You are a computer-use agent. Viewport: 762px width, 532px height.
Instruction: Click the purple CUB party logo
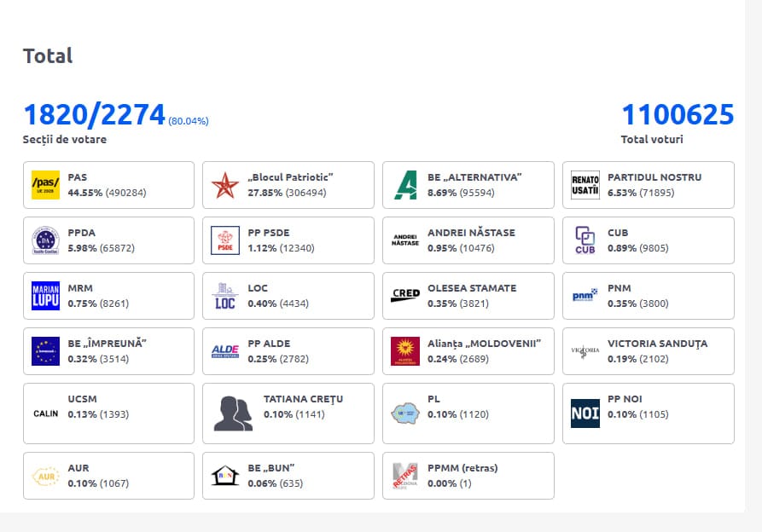coord(585,240)
